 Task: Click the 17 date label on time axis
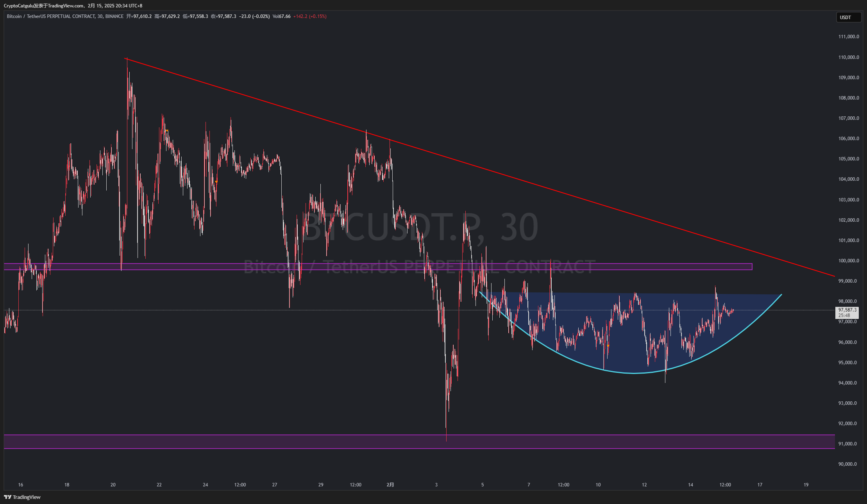coord(760,484)
